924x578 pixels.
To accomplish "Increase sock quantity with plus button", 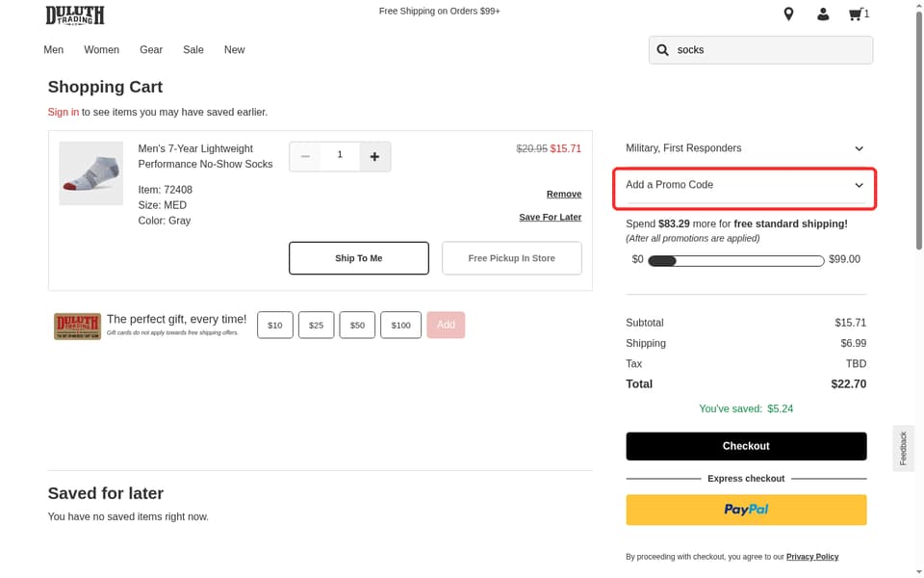I will pyautogui.click(x=374, y=157).
